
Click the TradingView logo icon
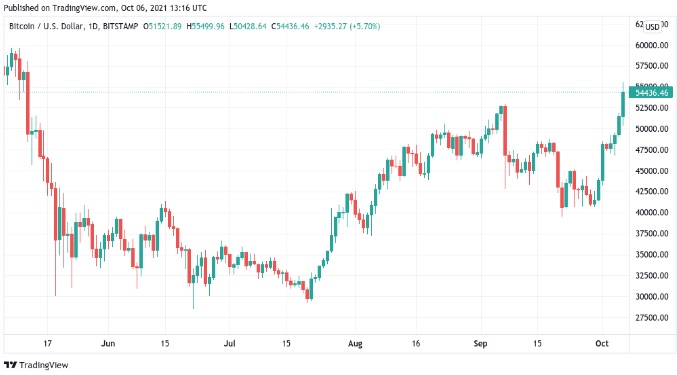[10, 365]
